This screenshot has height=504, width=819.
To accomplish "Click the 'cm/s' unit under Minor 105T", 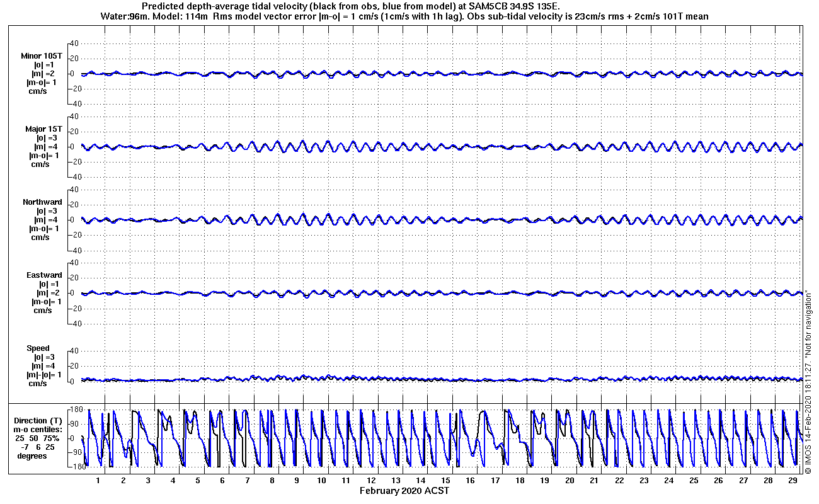I will pyautogui.click(x=37, y=91).
